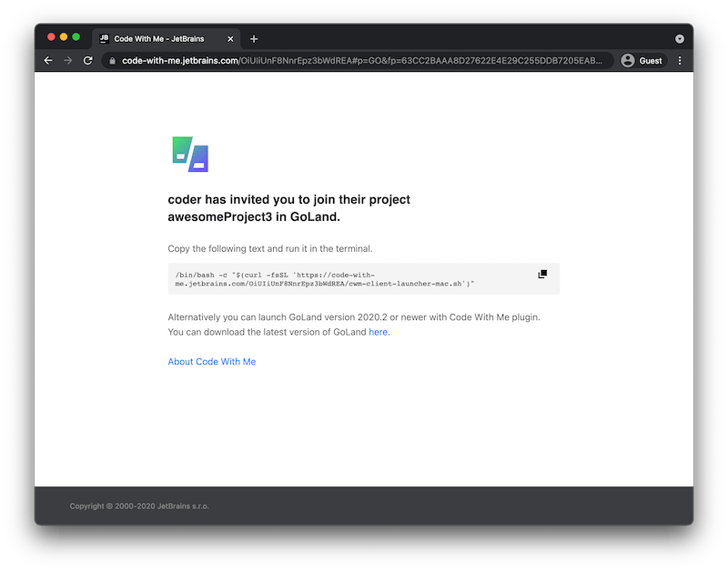This screenshot has height=571, width=728.
Task: Click the yellow minimize window button
Action: pos(64,37)
